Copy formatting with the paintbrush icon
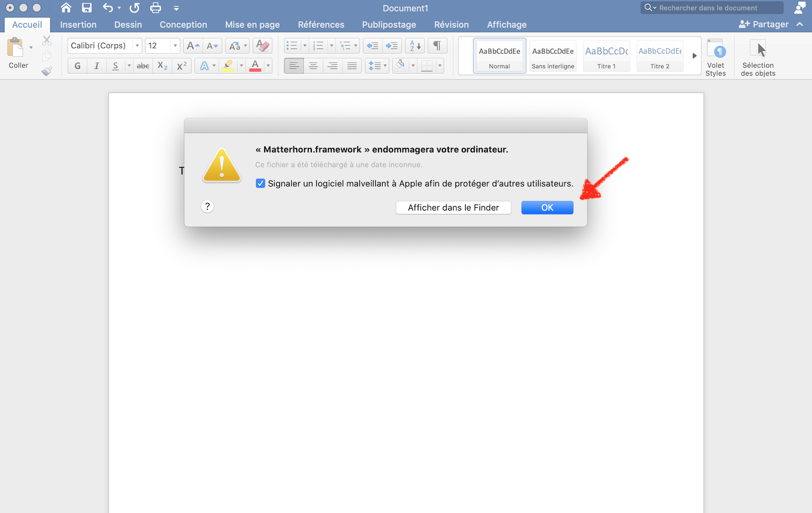The image size is (812, 513). (x=47, y=71)
